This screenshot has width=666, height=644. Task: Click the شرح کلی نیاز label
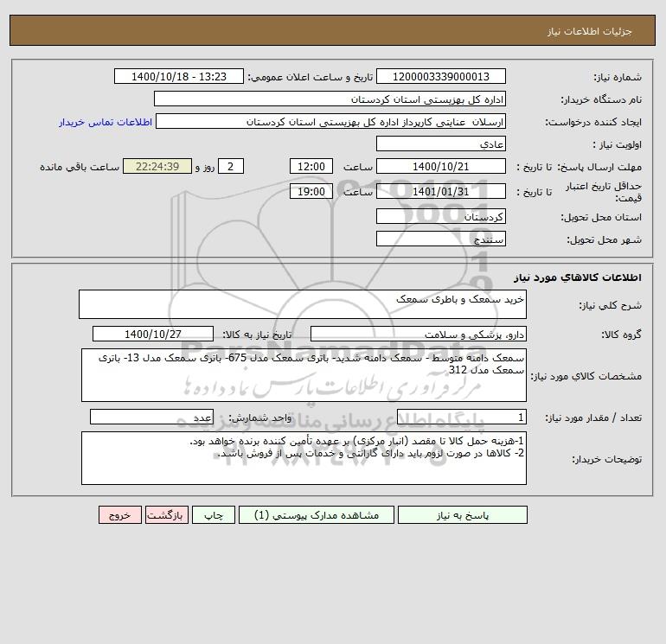pyautogui.click(x=611, y=305)
